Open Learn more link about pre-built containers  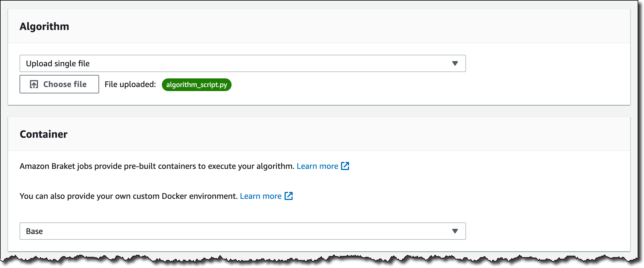coord(317,166)
